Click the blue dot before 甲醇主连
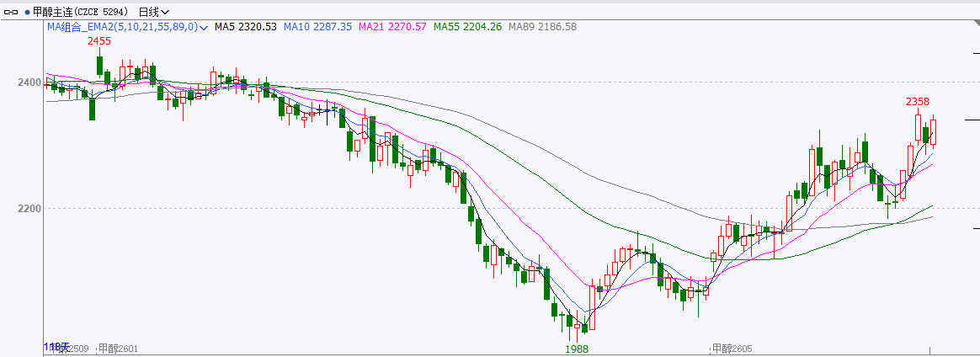Screen dimensions: 980x357 point(26,12)
